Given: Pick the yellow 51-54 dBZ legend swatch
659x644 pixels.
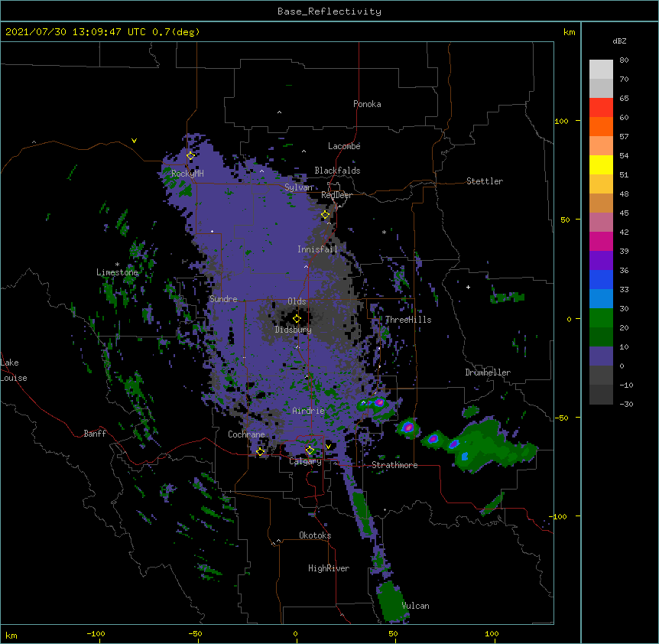Looking at the screenshot, I should [601, 164].
